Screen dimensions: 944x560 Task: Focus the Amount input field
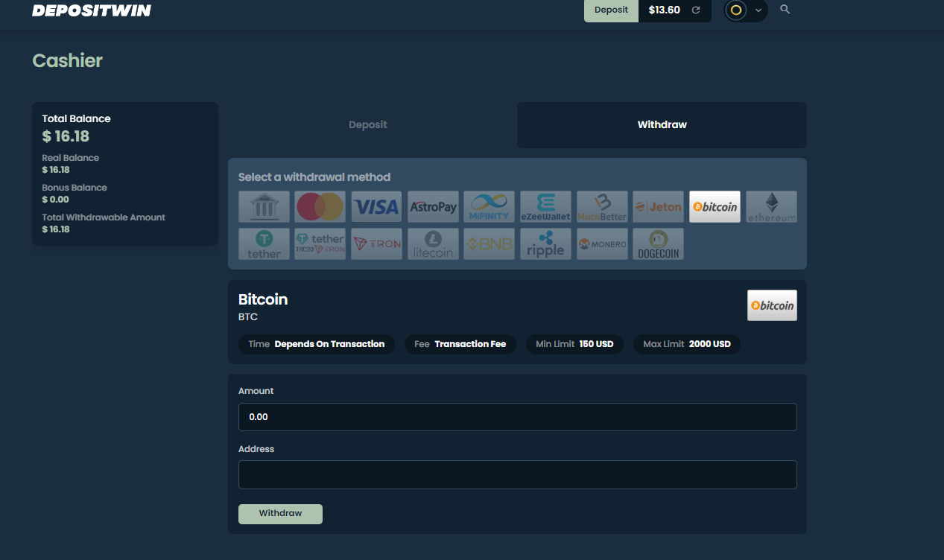[x=517, y=417]
